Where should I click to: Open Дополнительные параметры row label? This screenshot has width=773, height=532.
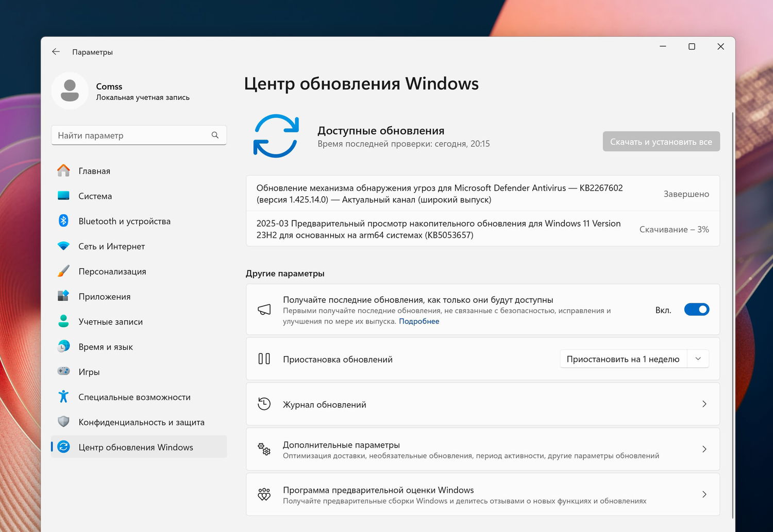tap(341, 445)
